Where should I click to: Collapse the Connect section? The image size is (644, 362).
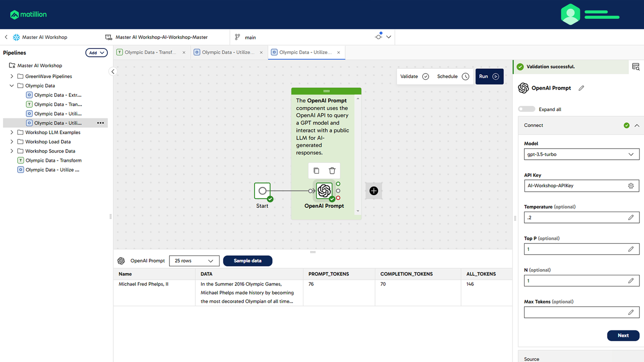click(637, 125)
